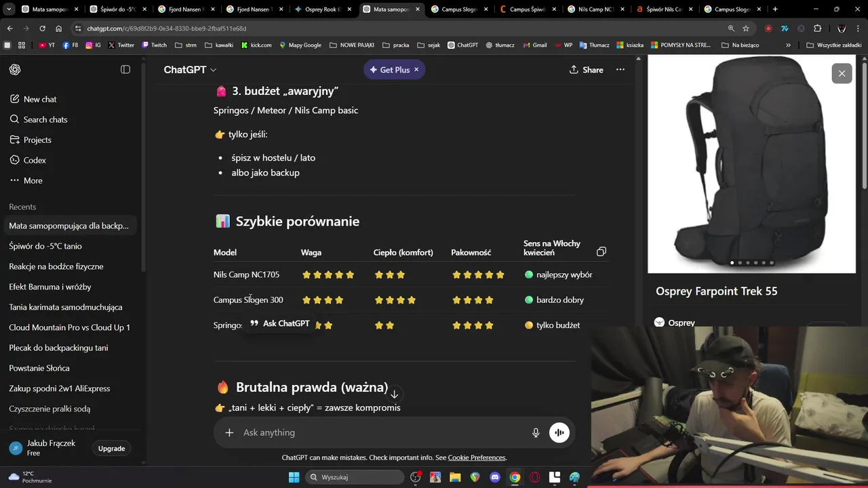The height and width of the screenshot is (488, 868).
Task: Open the browser extensions puzzle icon
Action: tap(817, 28)
